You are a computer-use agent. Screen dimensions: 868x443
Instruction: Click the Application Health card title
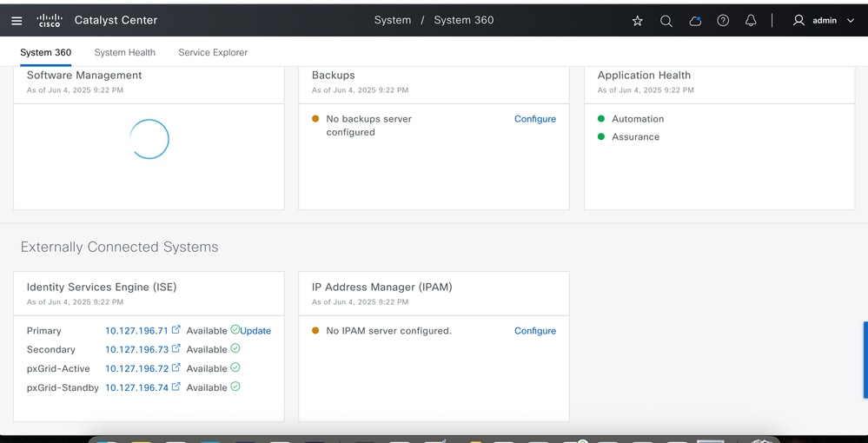644,76
